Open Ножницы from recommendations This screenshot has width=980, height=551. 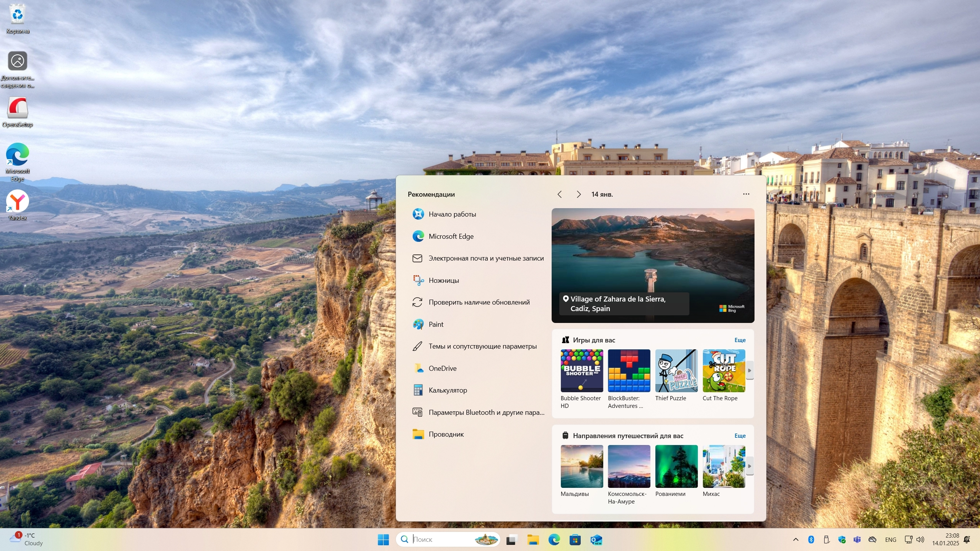coord(444,280)
